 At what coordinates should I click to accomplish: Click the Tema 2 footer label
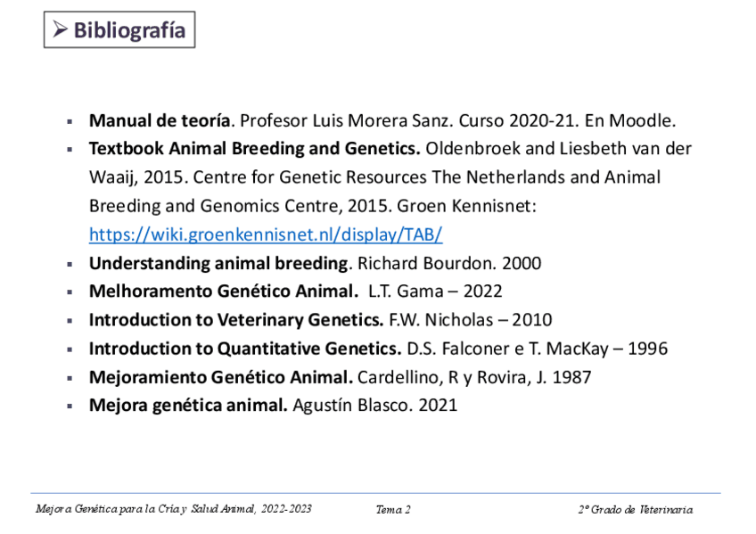393,510
